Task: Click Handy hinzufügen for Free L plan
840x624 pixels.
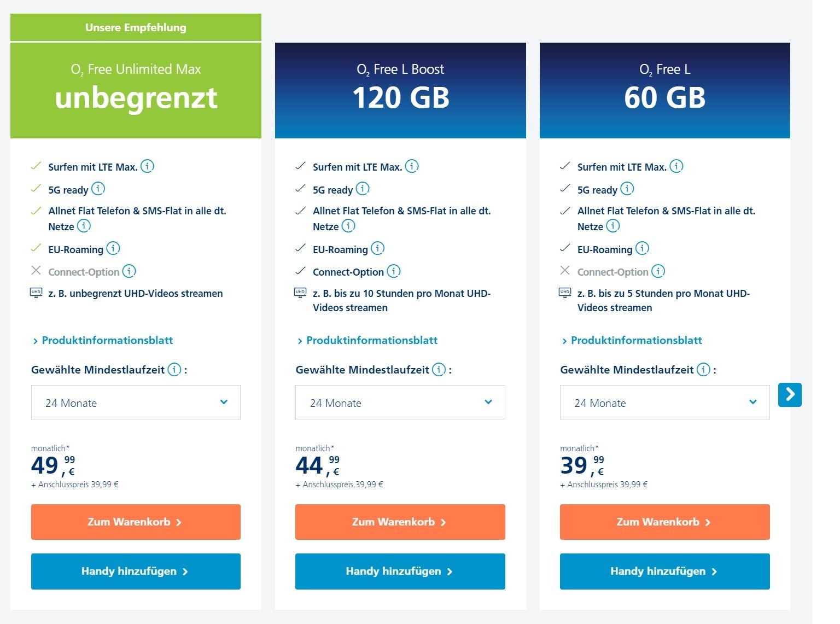Action: click(664, 571)
